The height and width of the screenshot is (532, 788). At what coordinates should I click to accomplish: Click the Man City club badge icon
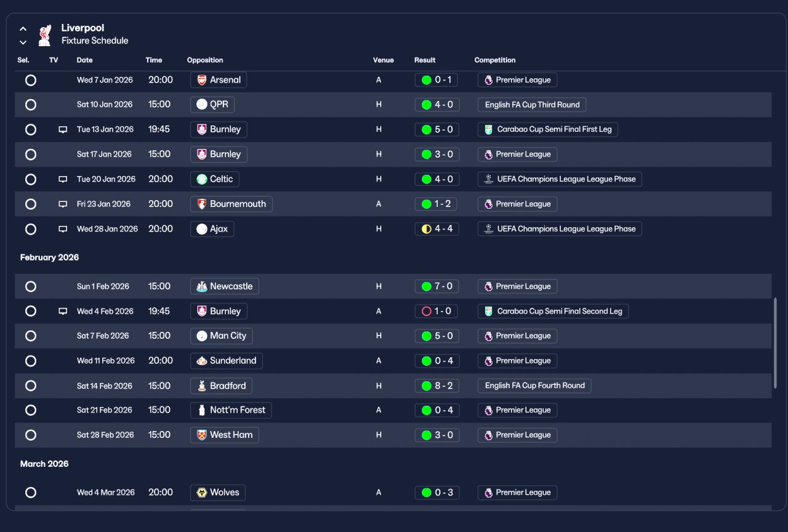pos(201,336)
